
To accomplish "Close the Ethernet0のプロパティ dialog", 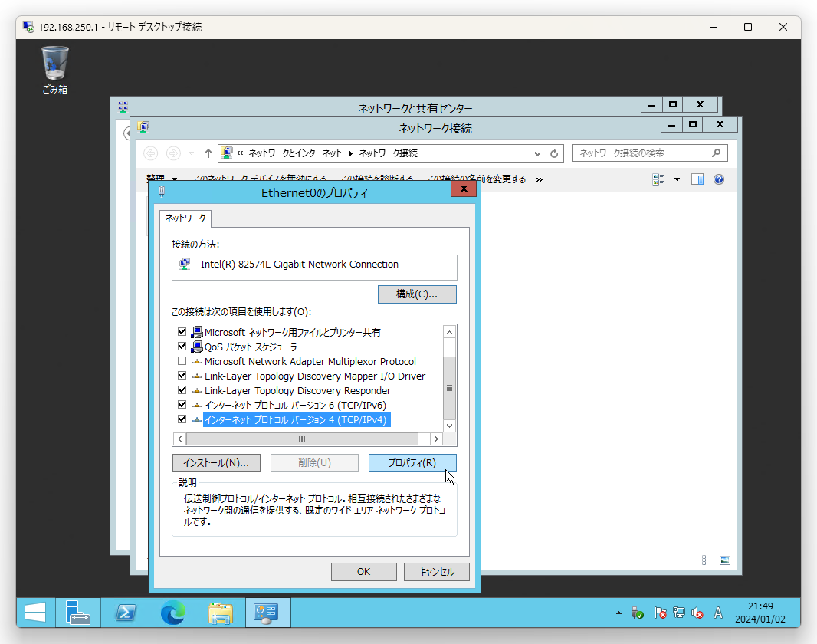I will coord(464,189).
